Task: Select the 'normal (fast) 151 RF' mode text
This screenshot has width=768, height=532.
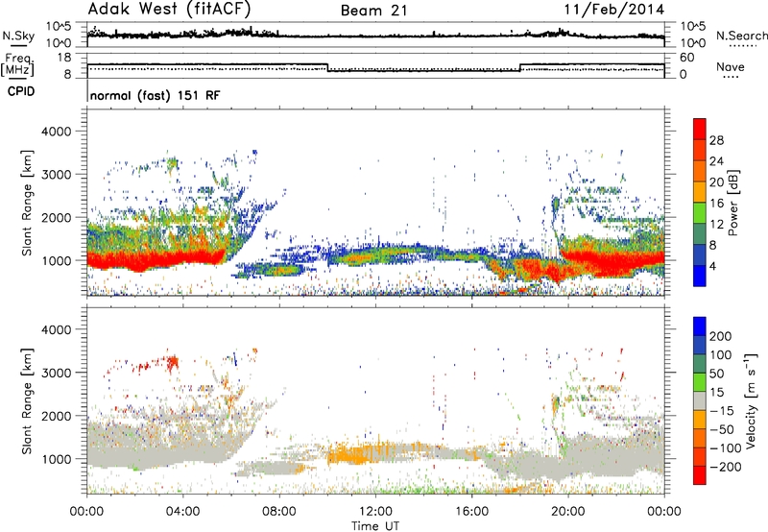Action: [x=156, y=95]
